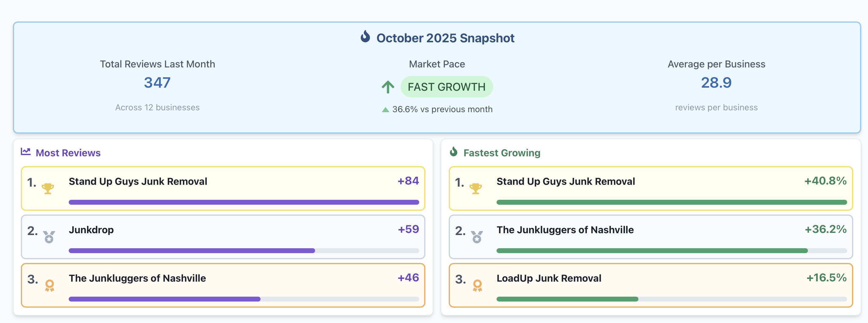Click the gold trophy icon in Fastest Growing
Screen dimensions: 868x323
[475, 188]
